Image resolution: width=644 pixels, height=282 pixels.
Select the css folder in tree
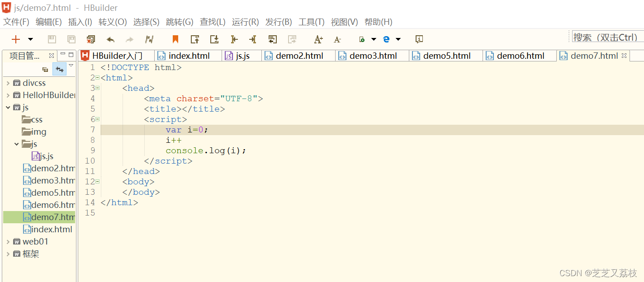32,120
